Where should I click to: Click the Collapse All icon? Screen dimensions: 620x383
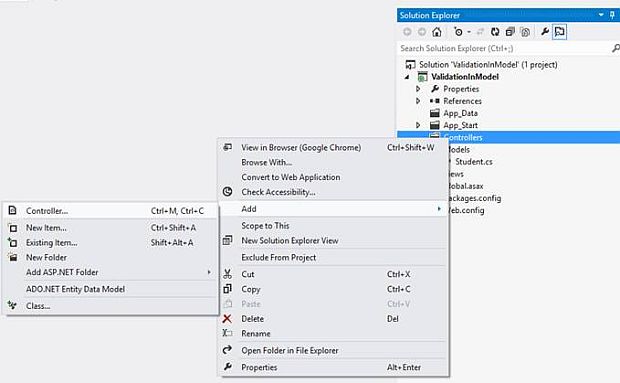pyautogui.click(x=510, y=32)
